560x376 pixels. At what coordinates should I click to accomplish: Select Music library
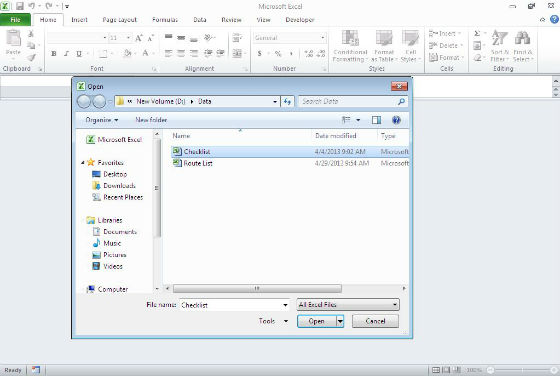106,243
